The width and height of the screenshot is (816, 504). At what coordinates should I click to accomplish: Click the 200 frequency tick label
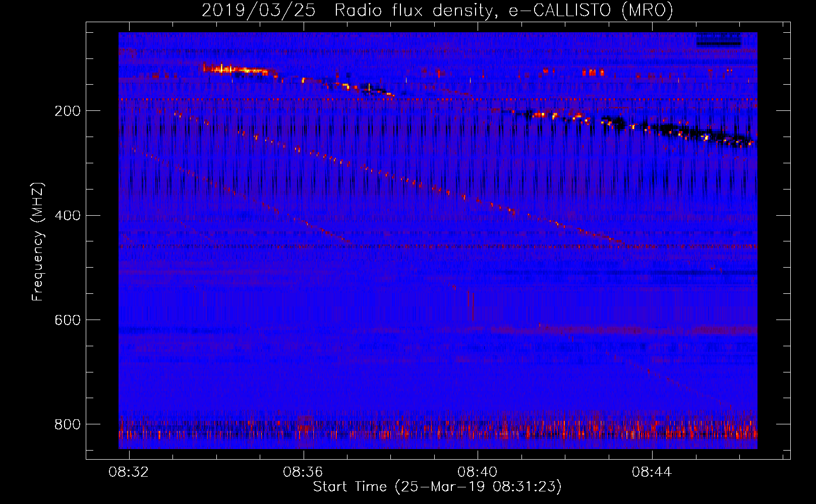pyautogui.click(x=68, y=111)
